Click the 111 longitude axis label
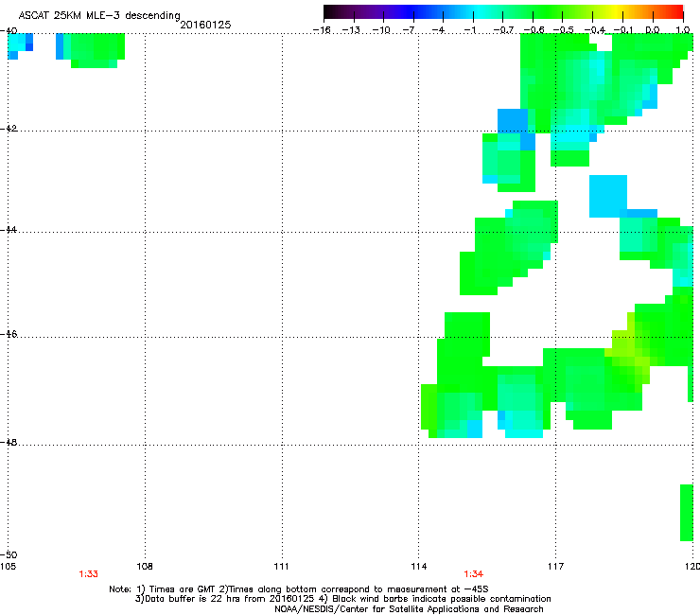 click(x=281, y=567)
